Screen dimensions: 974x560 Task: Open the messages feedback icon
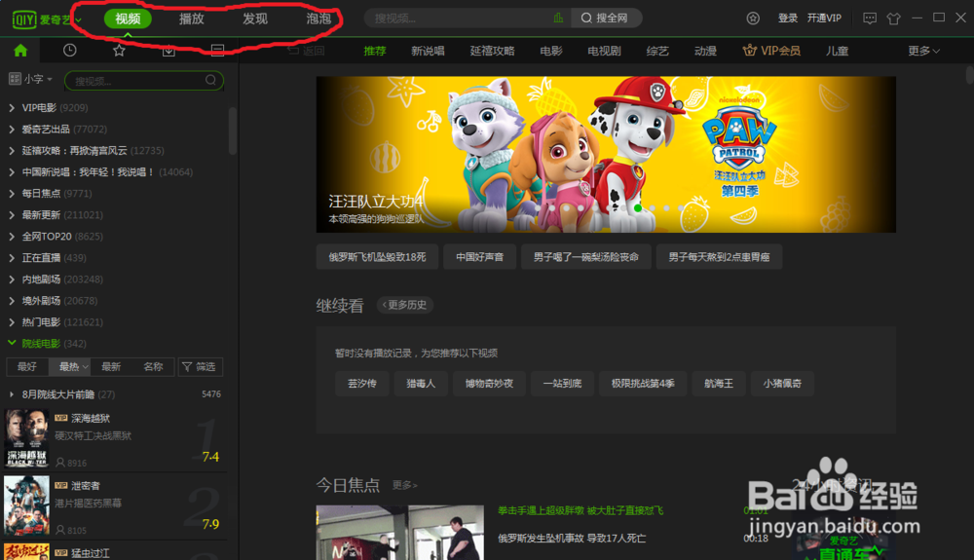coord(870,18)
